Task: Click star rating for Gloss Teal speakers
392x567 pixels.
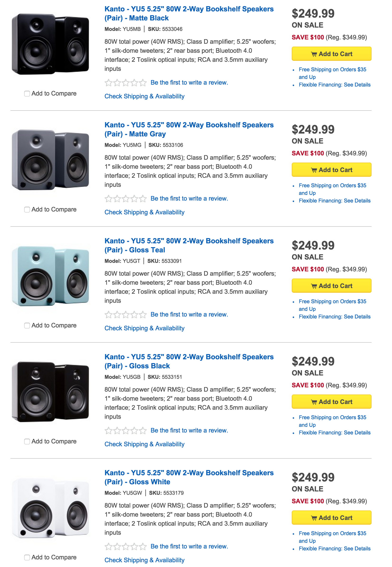Action: 125,315
